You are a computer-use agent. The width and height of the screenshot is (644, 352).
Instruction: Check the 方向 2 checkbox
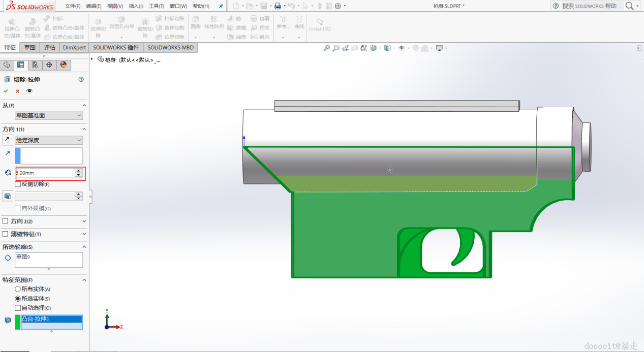(6, 221)
